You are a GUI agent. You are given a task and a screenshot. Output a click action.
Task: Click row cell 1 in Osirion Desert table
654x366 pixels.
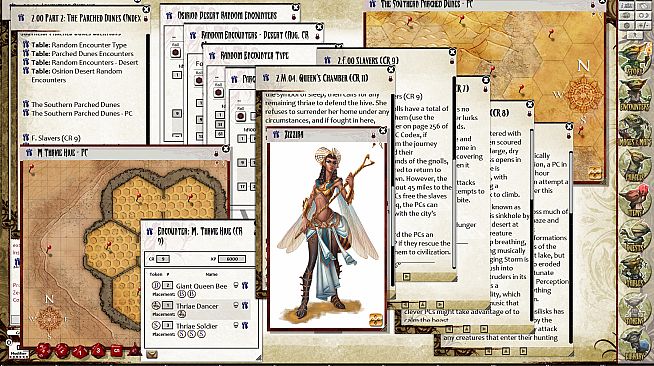click(177, 75)
